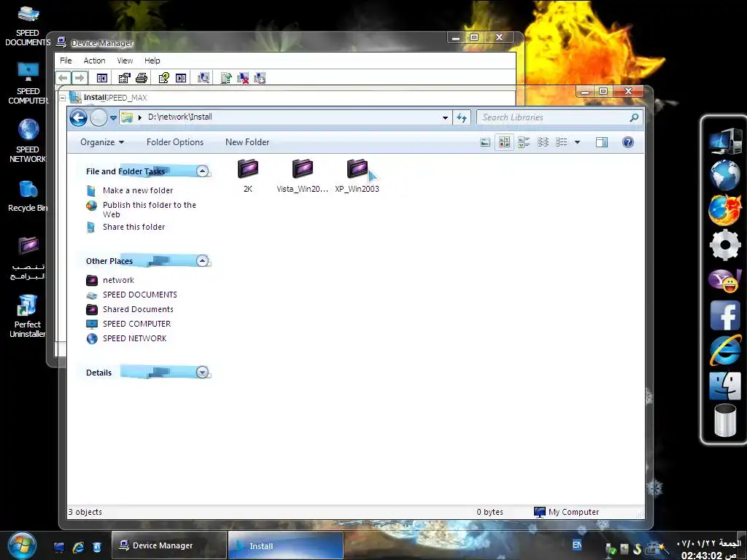Click the EN language indicator in the tray
Viewport: 747px width, 560px height.
click(577, 545)
